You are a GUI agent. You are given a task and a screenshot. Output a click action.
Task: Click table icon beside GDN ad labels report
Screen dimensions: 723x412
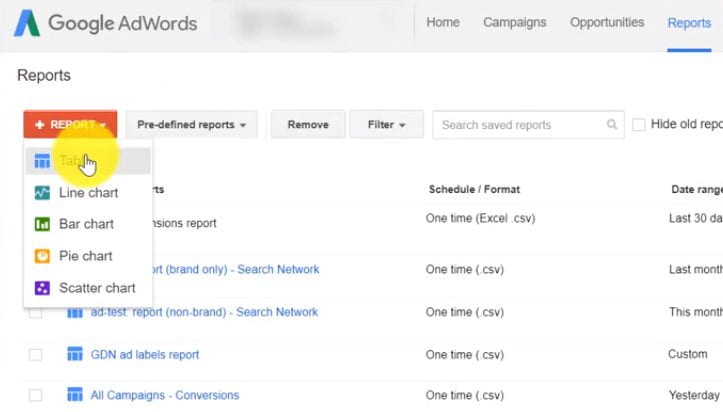(x=75, y=354)
